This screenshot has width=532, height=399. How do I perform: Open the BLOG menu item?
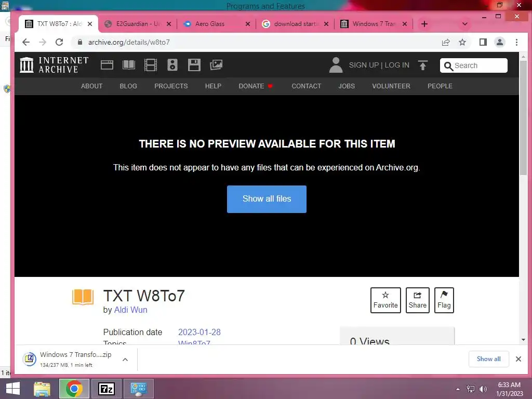click(128, 86)
